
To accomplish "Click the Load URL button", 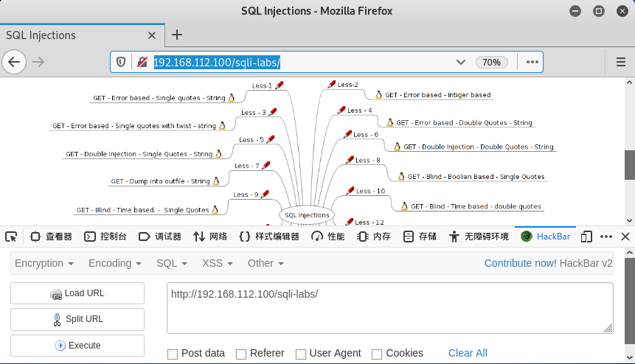I will (77, 293).
